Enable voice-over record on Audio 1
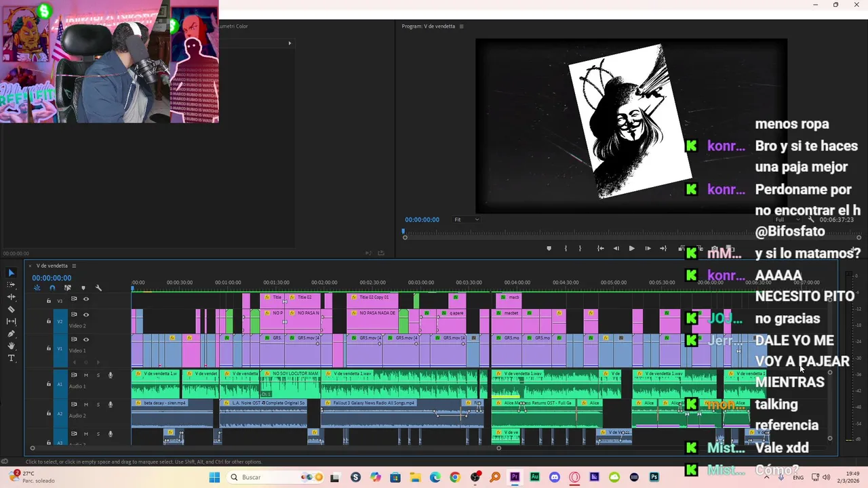Image resolution: width=868 pixels, height=488 pixels. tap(111, 375)
